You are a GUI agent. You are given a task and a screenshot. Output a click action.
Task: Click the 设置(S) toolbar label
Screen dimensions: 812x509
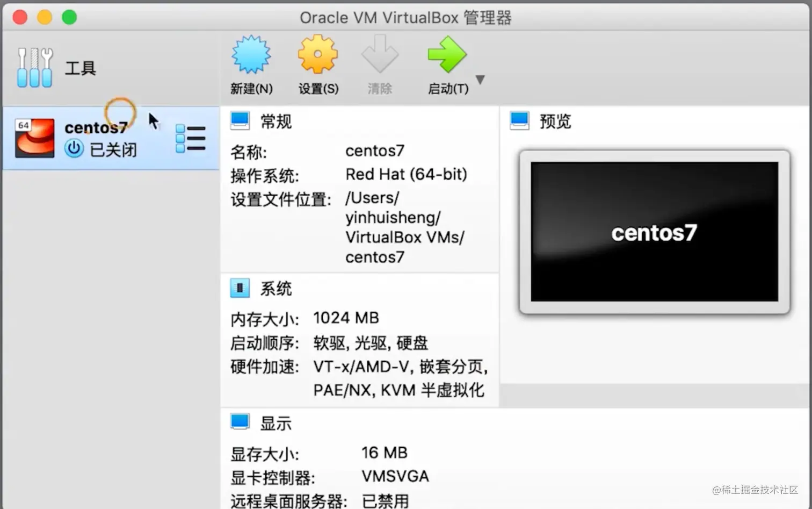pyautogui.click(x=318, y=89)
